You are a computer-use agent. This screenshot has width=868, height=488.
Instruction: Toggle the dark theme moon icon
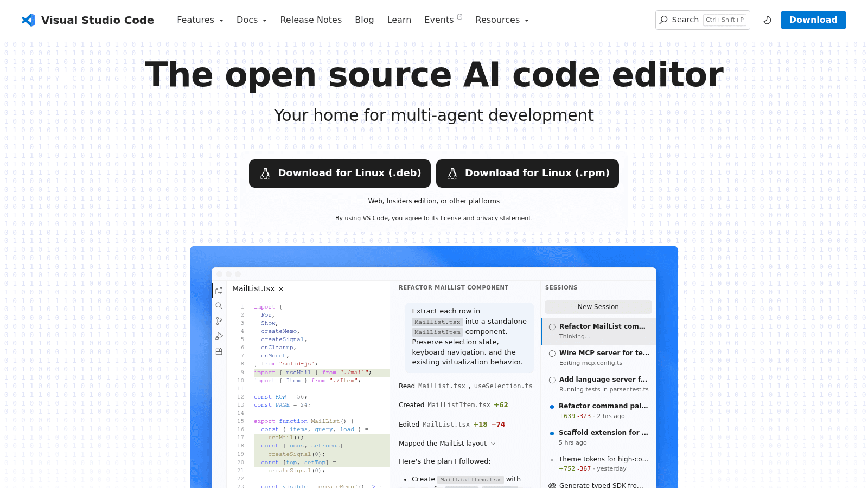[767, 20]
